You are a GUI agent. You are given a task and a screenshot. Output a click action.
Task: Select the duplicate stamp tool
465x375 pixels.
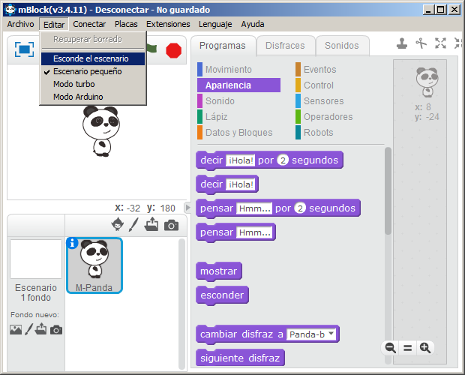tap(402, 43)
